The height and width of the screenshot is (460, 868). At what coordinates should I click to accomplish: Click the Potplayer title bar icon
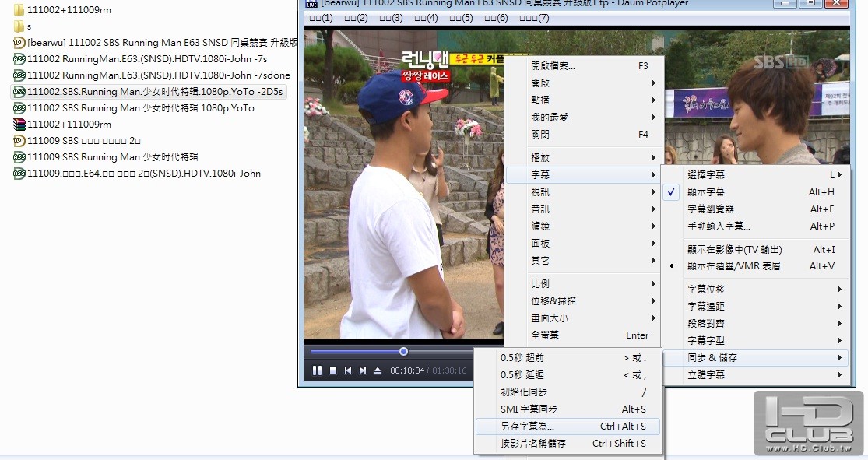pos(311,3)
